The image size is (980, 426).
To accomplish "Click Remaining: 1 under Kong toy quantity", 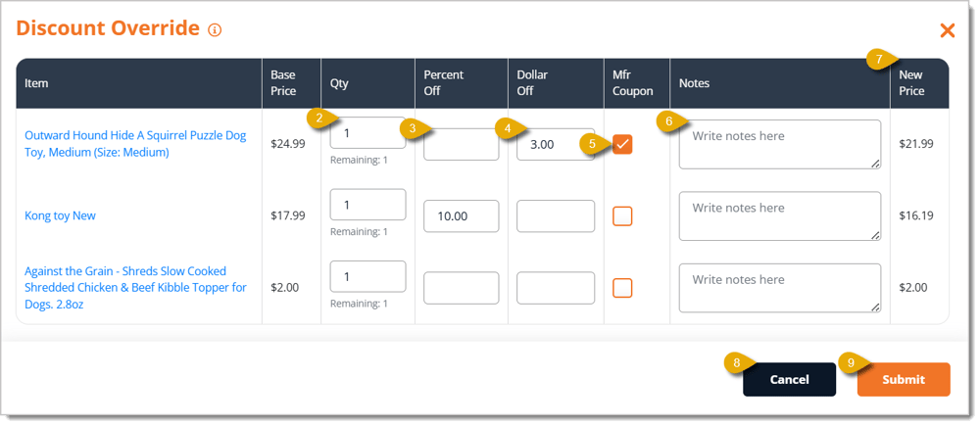I will 359,232.
